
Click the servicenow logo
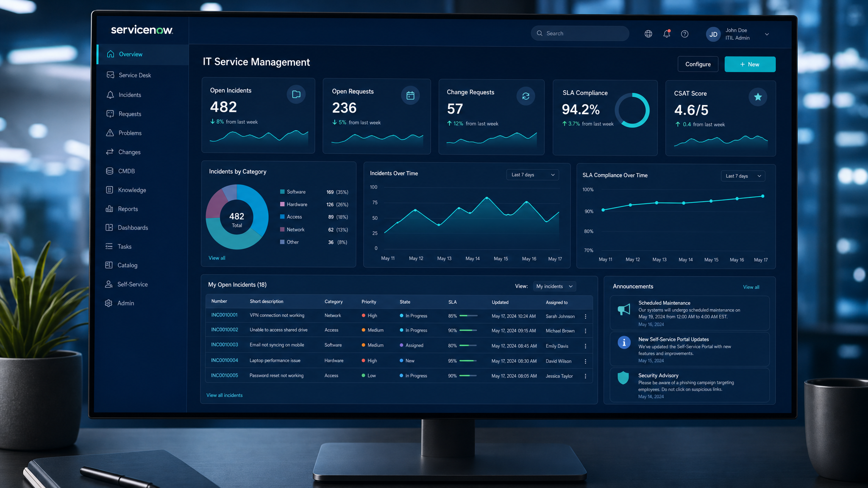tap(142, 30)
